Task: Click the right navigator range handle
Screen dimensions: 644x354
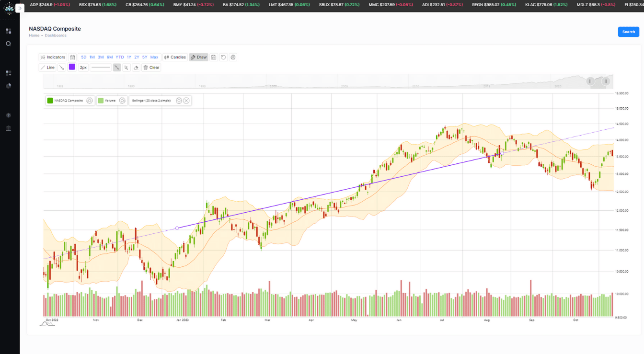Action: pyautogui.click(x=606, y=81)
